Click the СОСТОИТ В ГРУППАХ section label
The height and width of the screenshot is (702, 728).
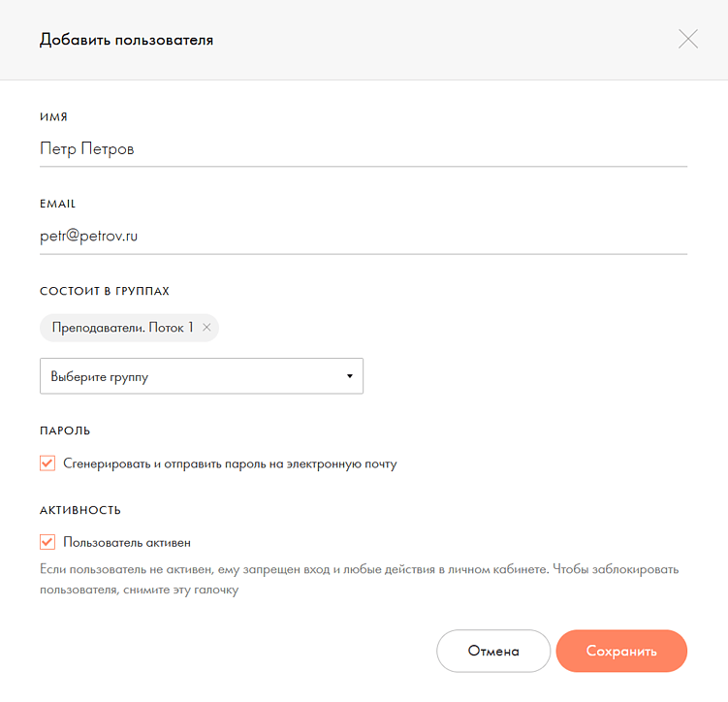(105, 291)
